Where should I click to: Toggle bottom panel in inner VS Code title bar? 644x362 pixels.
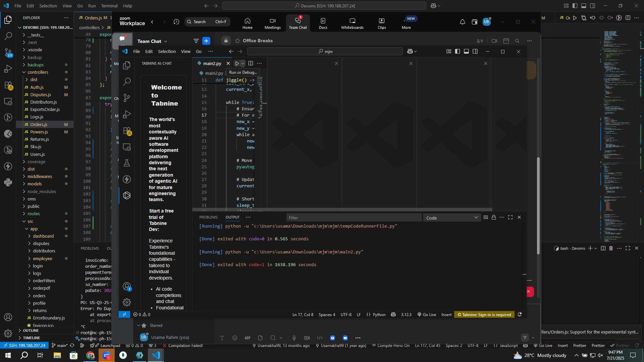coord(466,51)
